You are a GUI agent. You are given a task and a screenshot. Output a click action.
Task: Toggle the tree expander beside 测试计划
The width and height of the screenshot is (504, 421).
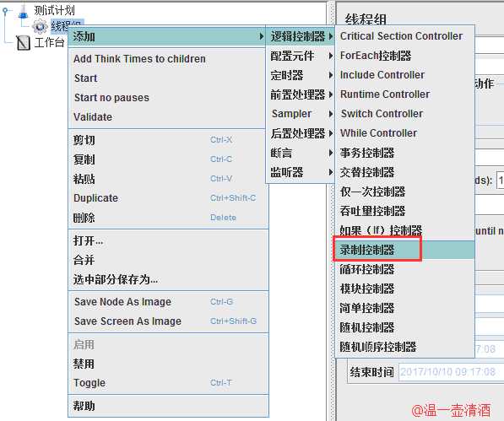pos(5,11)
